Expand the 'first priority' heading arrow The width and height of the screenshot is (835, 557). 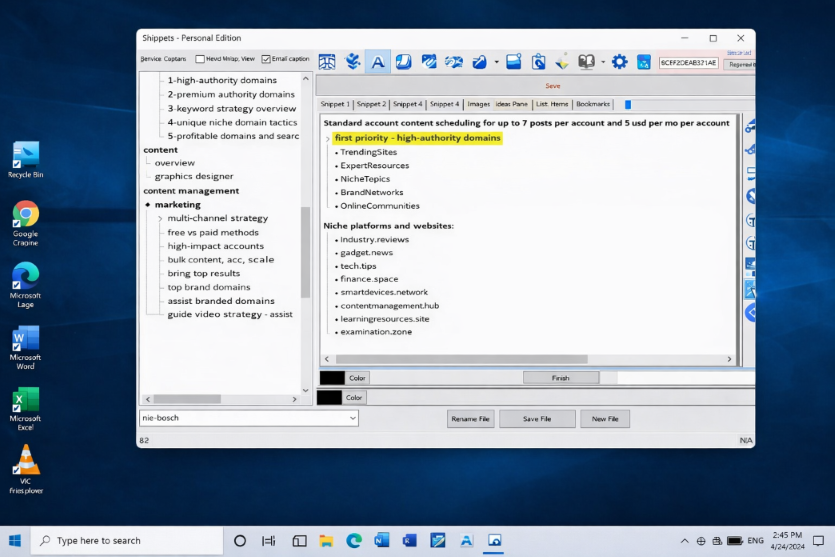328,138
